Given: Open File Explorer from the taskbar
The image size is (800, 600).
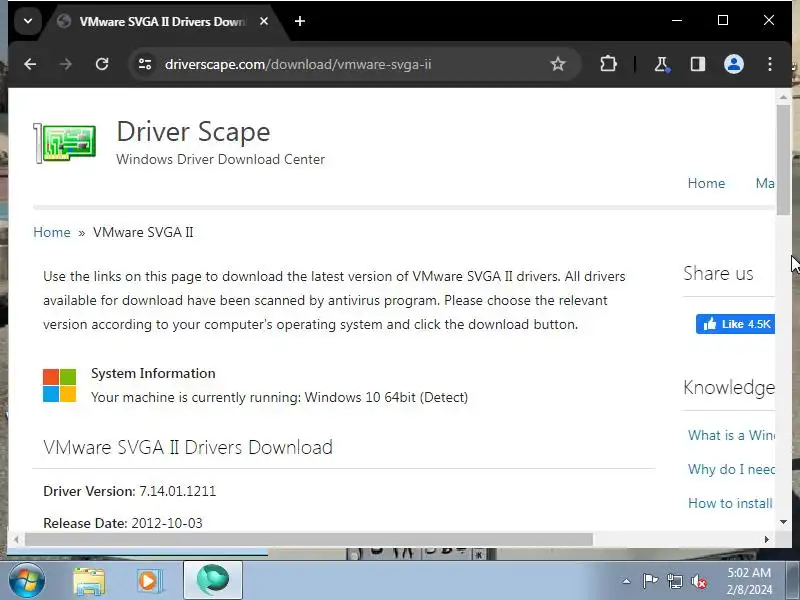Looking at the screenshot, I should coord(89,581).
